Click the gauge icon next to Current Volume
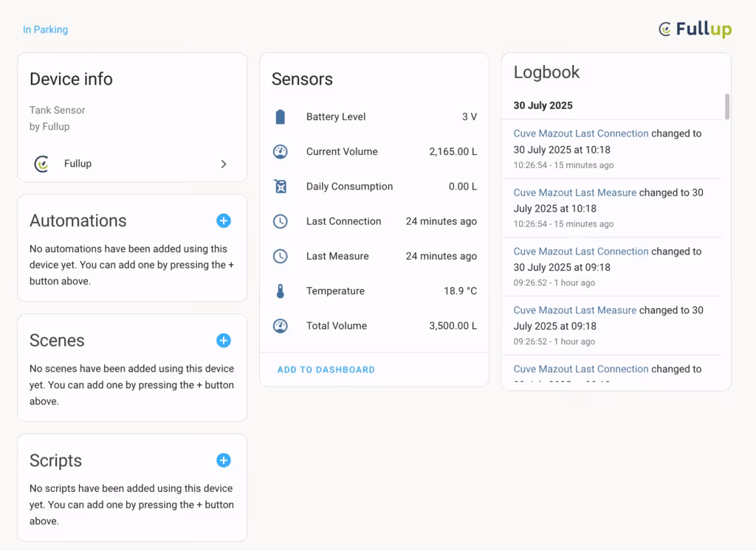Screen dimensions: 756x551 click(x=280, y=152)
